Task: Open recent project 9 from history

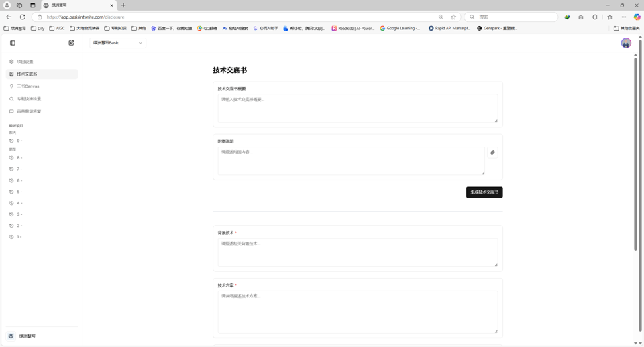Action: point(19,141)
